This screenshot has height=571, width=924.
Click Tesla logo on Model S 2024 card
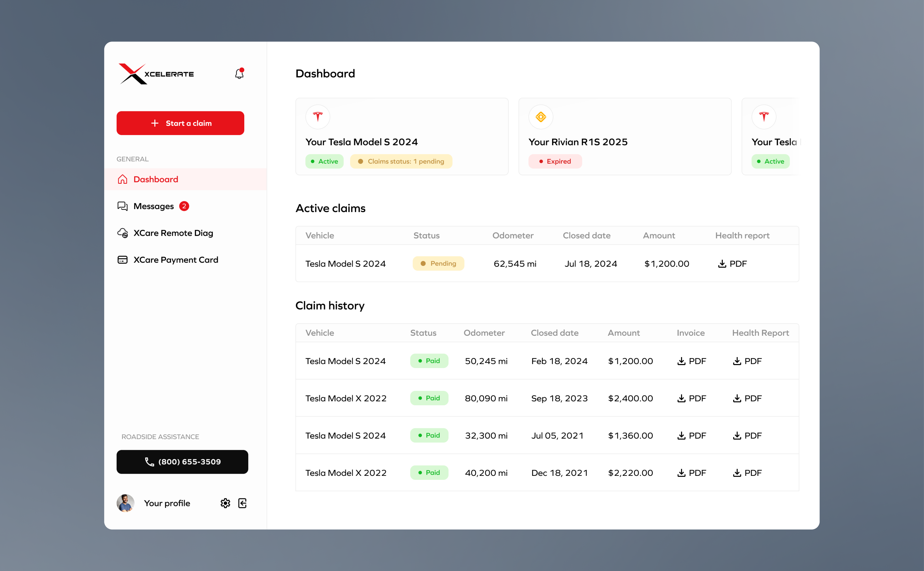[x=318, y=117]
